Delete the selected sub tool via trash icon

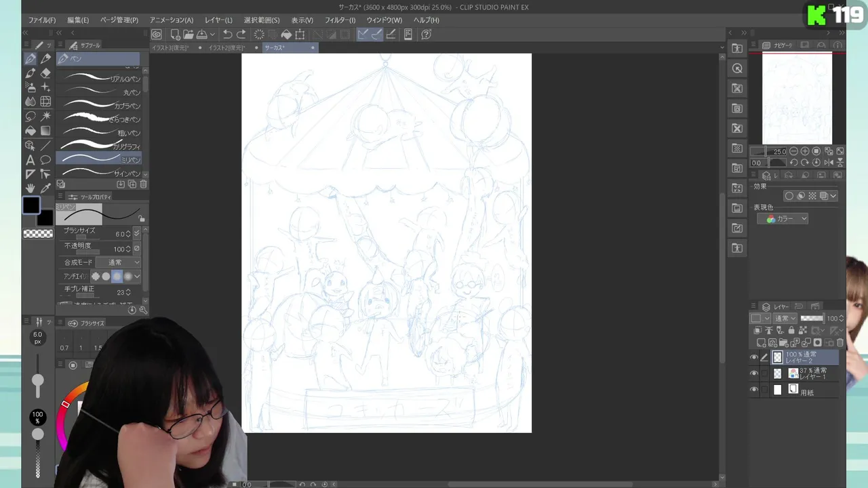[143, 184]
